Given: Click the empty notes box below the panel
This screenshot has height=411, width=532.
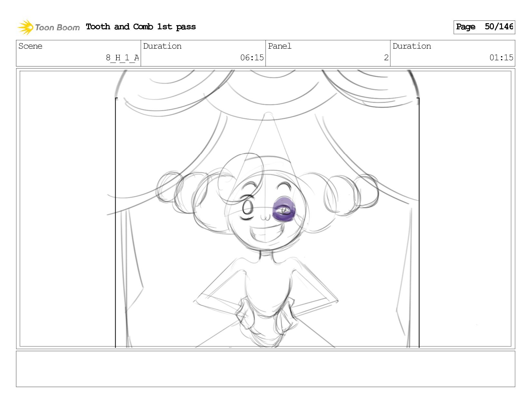Looking at the screenshot, I should pyautogui.click(x=265, y=369).
